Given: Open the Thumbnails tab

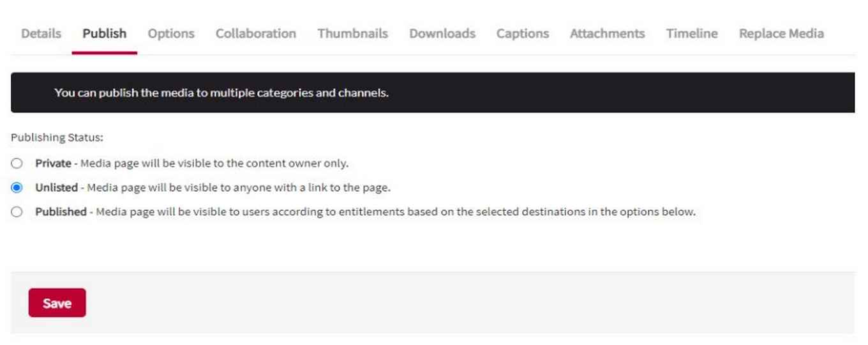Looking at the screenshot, I should (x=352, y=34).
